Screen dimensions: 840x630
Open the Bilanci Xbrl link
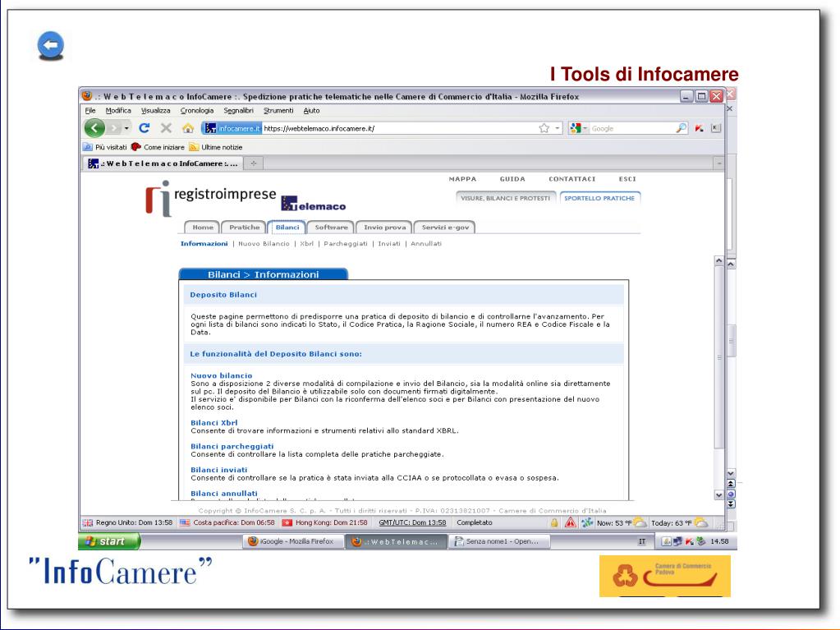(213, 423)
